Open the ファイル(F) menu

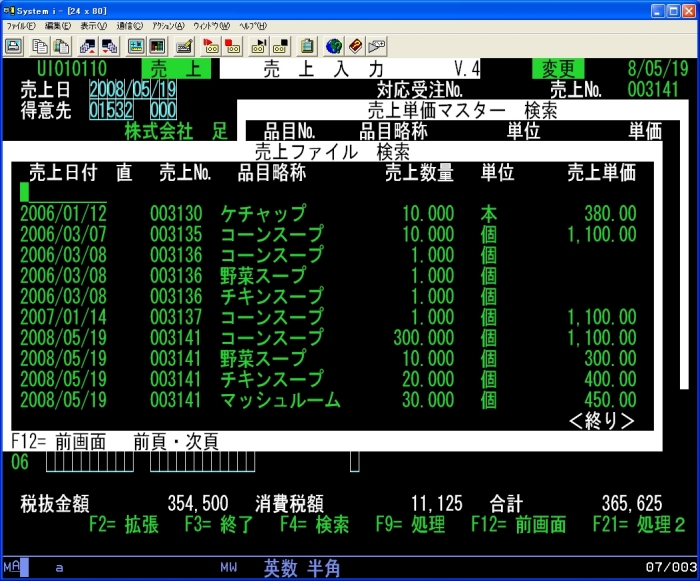tap(22, 25)
